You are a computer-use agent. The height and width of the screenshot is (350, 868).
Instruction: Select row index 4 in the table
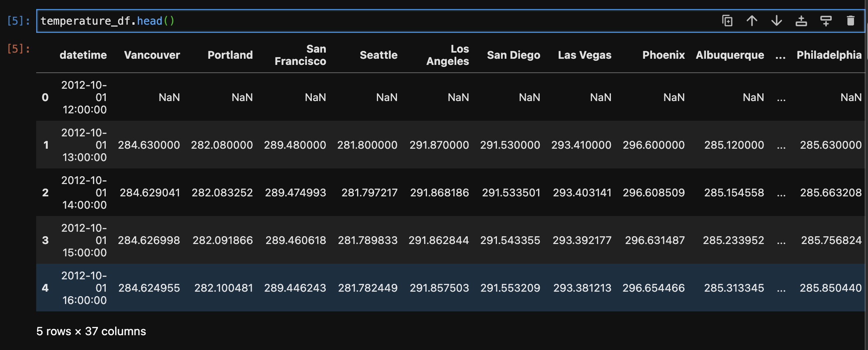click(x=45, y=288)
